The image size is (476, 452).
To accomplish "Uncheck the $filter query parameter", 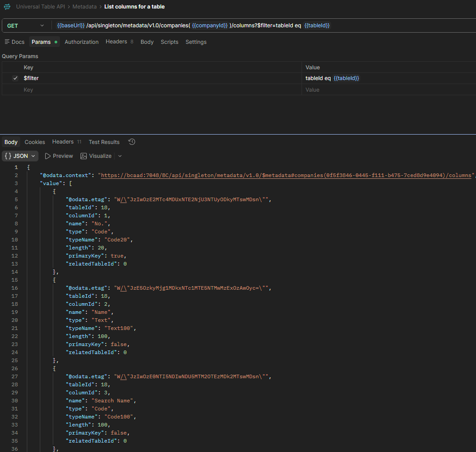I will pyautogui.click(x=15, y=78).
